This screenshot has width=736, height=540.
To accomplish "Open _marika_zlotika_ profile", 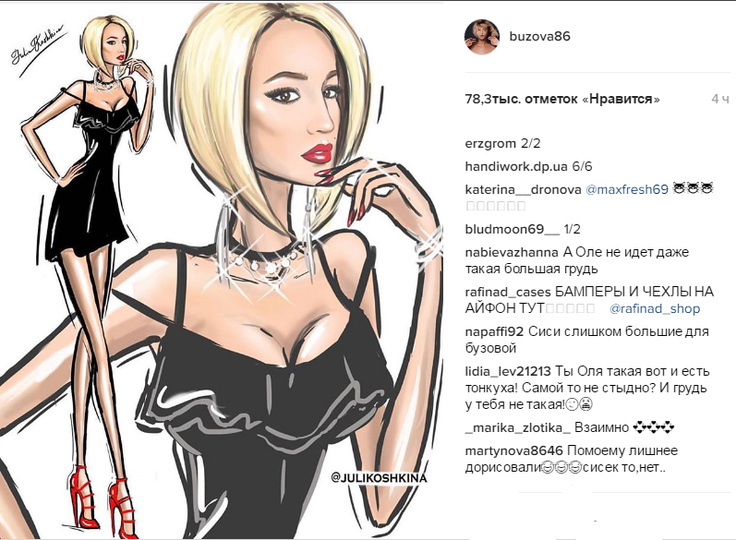I will tap(518, 428).
